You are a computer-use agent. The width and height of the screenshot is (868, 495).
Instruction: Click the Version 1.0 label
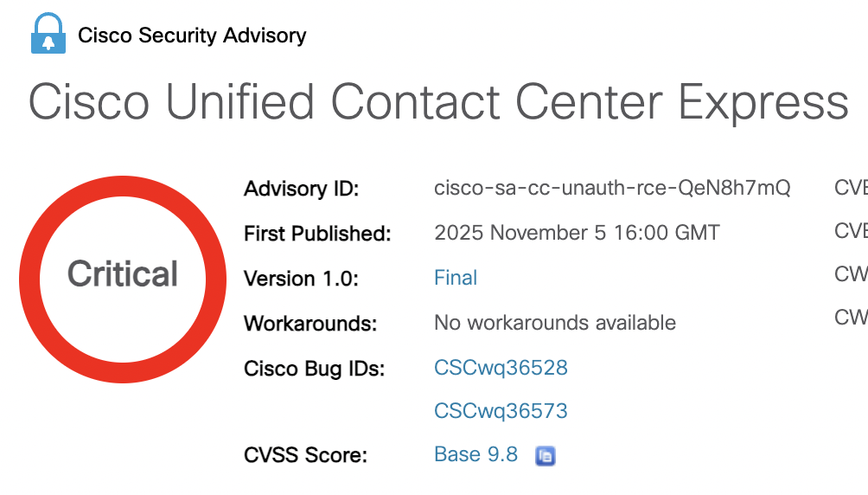(x=301, y=279)
